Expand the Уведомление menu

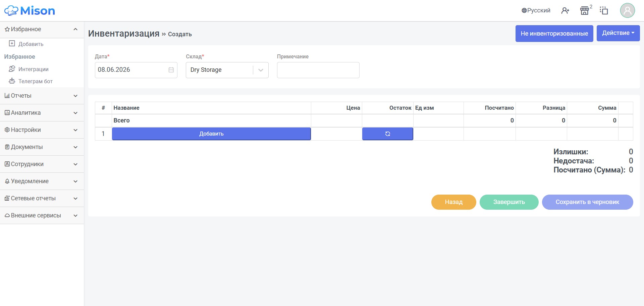(x=42, y=181)
